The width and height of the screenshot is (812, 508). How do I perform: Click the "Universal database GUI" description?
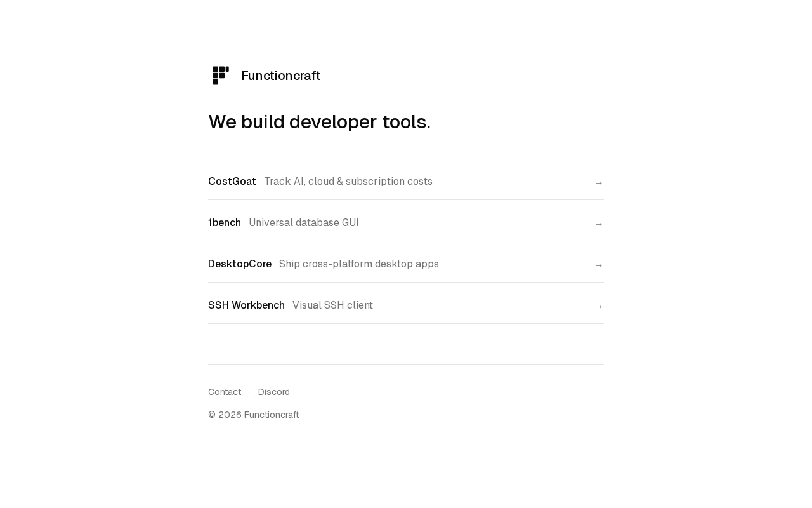303,223
